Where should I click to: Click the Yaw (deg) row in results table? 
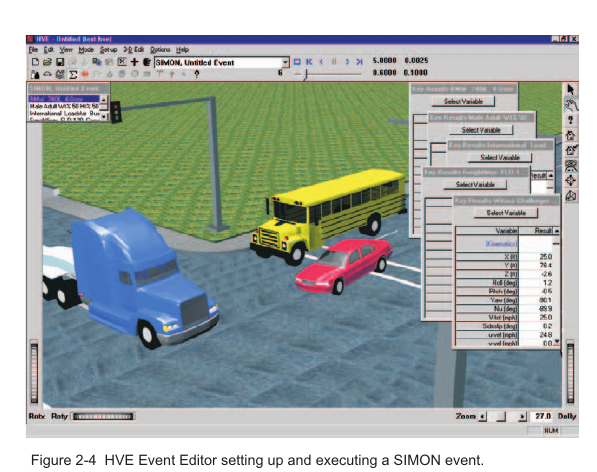point(505,300)
